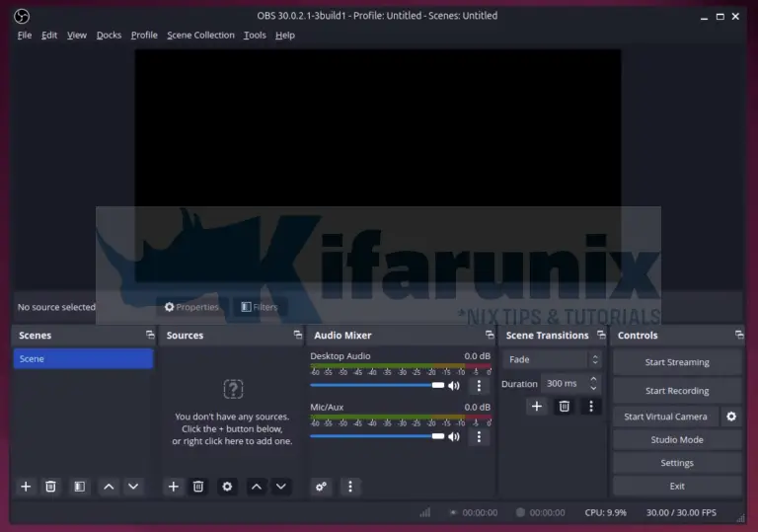Viewport: 758px width, 532px height.
Task: Remove selected scene with trash icon
Action: [50, 487]
